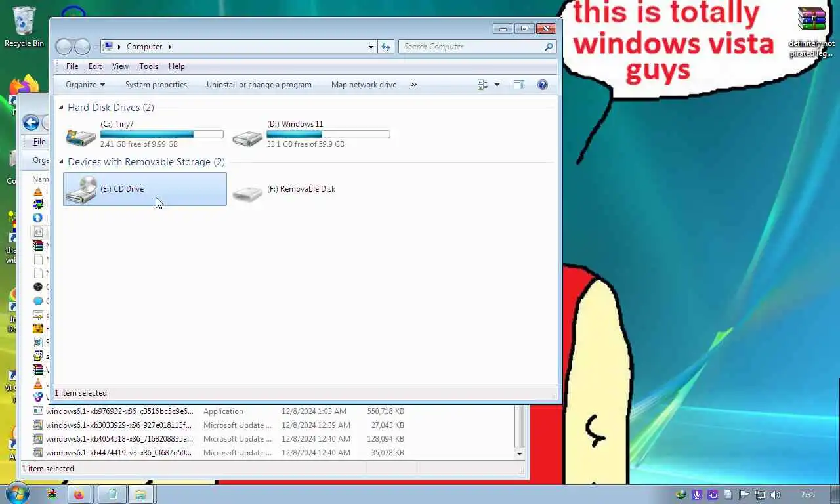840x504 pixels.
Task: Open the Organize dropdown
Action: pos(85,85)
